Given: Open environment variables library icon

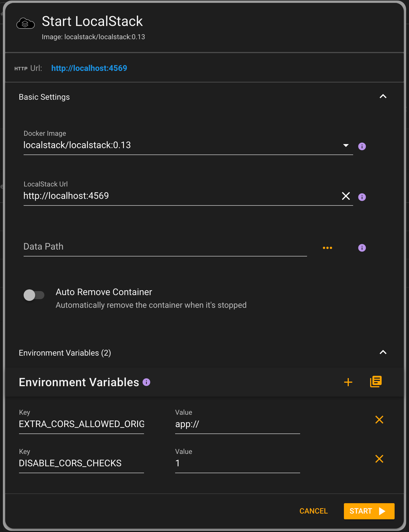Looking at the screenshot, I should 376,382.
